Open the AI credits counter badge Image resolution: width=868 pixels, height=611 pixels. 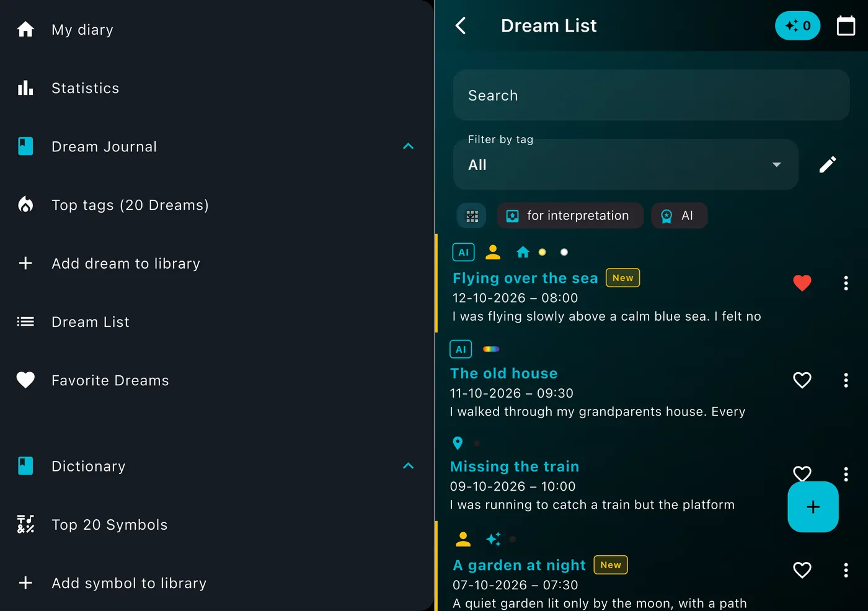pos(797,25)
